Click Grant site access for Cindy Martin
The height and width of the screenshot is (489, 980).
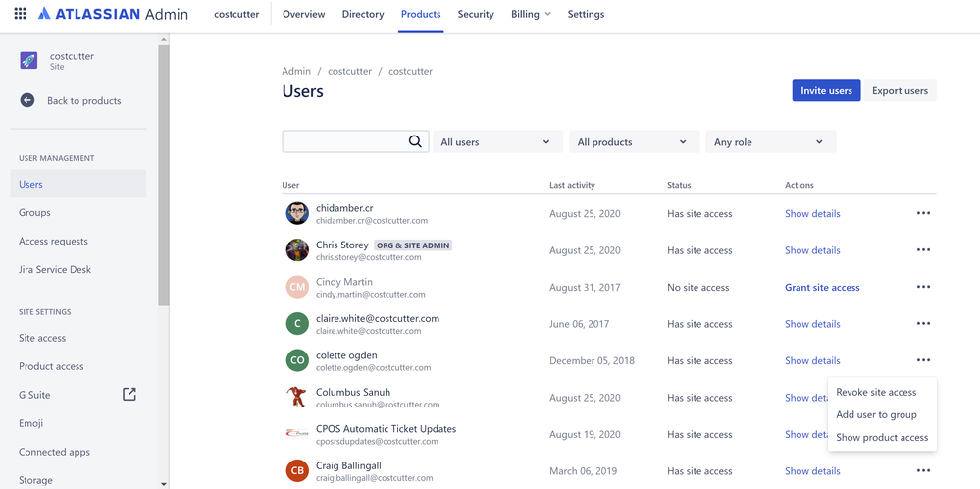(822, 288)
